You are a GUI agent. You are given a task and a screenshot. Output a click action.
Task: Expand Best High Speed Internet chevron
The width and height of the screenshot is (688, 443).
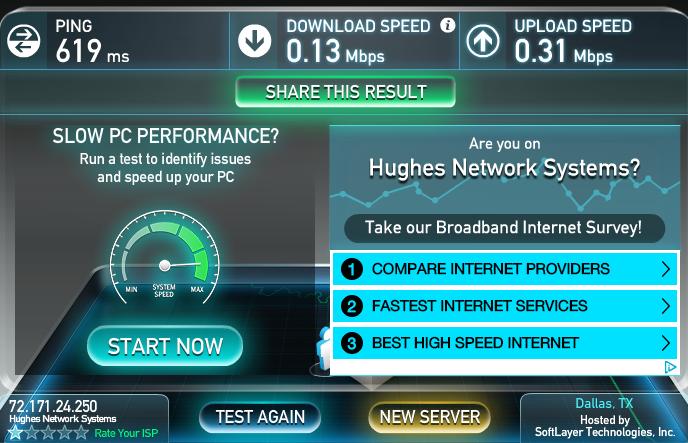(x=666, y=343)
